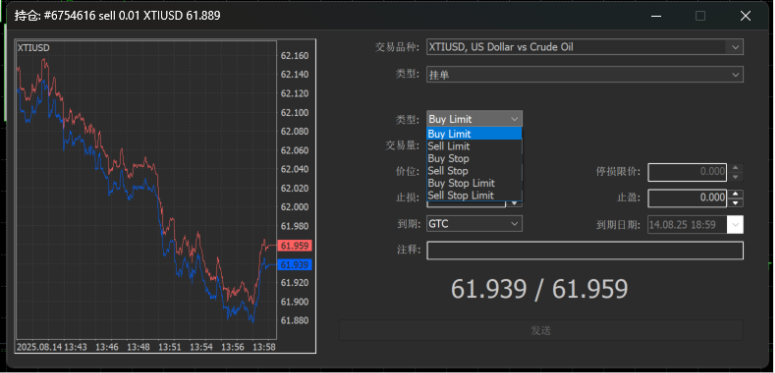
Task: Collapse the Buy Limit type combo box
Action: 474,119
